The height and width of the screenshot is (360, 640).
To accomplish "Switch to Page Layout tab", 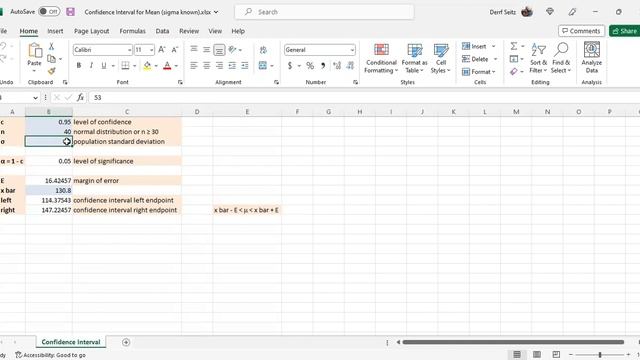I will pos(91,31).
